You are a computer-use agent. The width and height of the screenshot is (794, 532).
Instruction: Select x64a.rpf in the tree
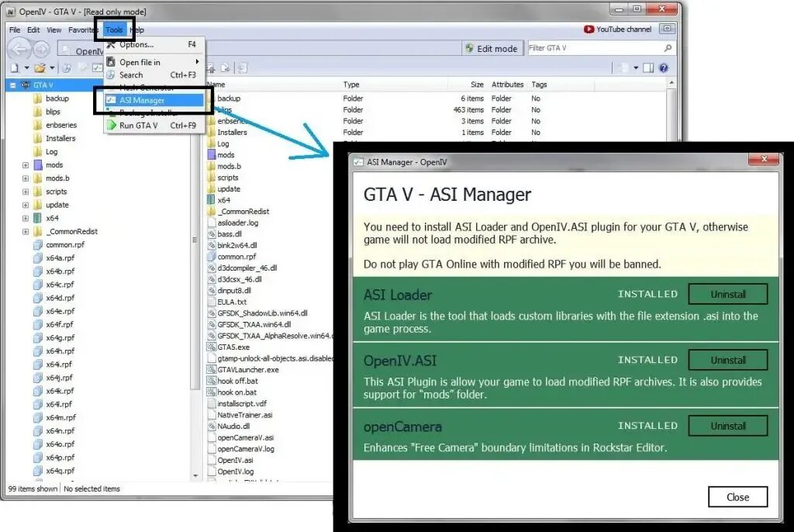click(x=60, y=258)
